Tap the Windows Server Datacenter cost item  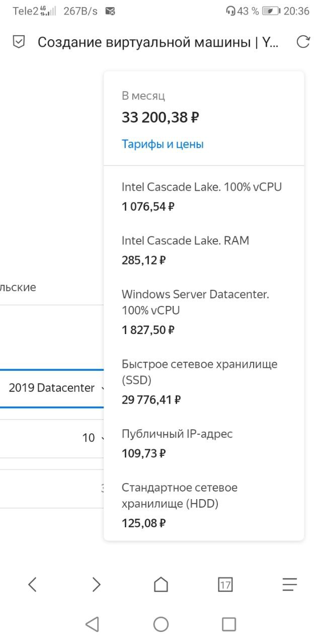click(x=195, y=302)
